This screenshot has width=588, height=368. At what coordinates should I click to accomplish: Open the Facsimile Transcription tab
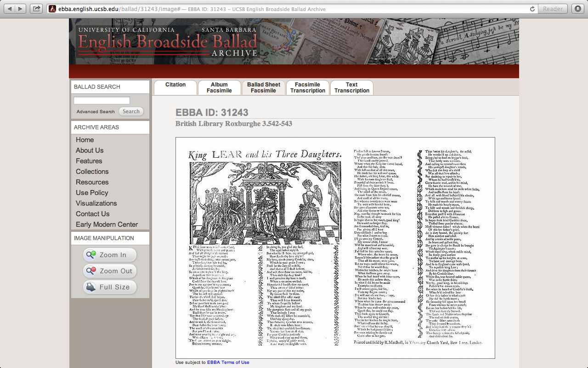[x=308, y=87]
